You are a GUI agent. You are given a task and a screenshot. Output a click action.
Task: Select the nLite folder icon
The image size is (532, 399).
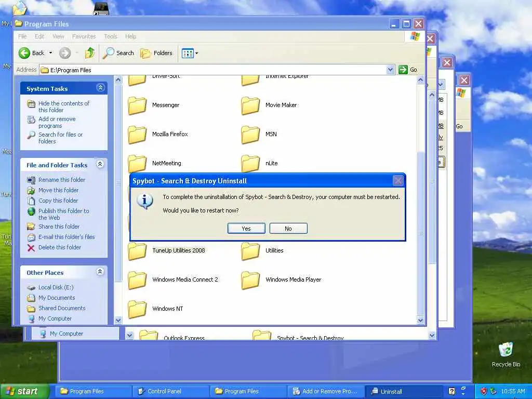coord(250,164)
